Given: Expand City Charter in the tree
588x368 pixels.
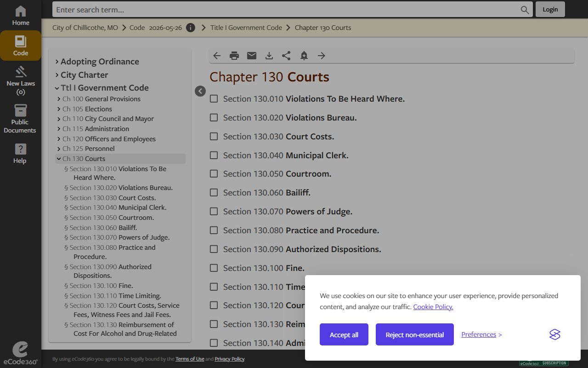Looking at the screenshot, I should point(57,75).
